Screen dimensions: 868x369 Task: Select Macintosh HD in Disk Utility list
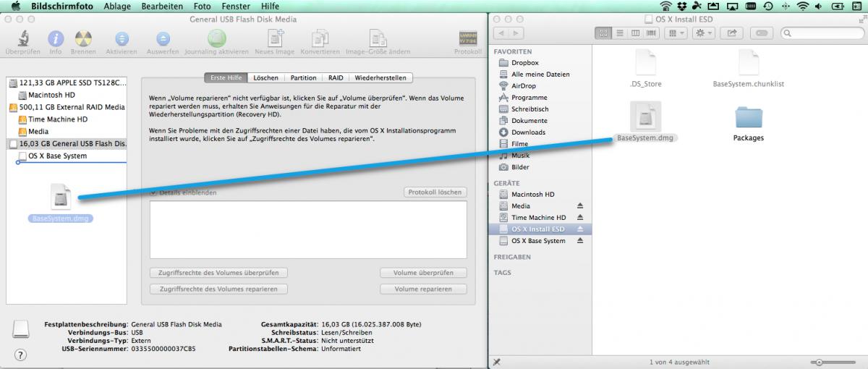(x=67, y=96)
